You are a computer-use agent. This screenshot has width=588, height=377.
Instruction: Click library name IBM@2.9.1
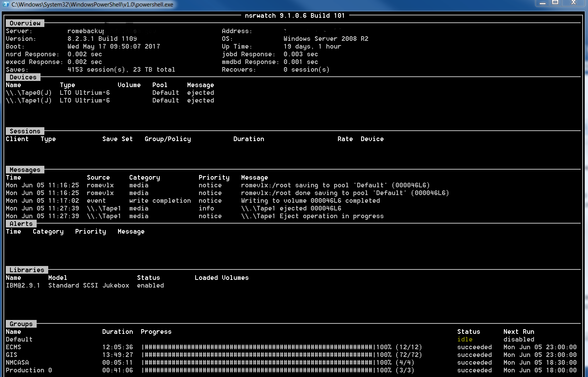tap(23, 285)
